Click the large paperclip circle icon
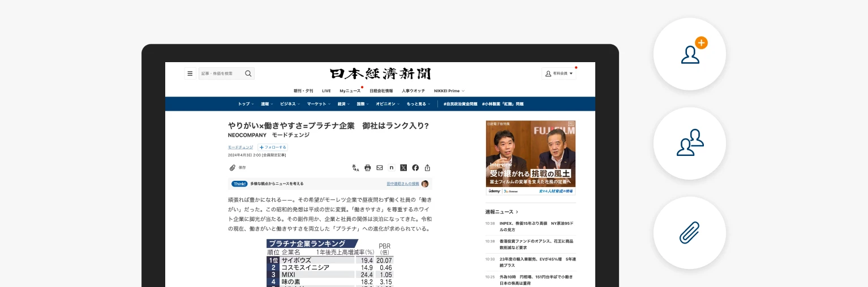 pyautogui.click(x=689, y=233)
